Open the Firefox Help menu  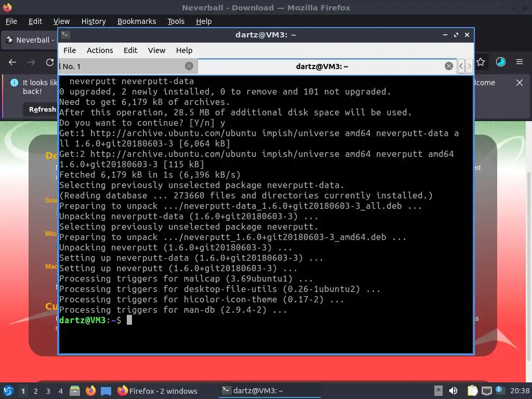coord(204,21)
